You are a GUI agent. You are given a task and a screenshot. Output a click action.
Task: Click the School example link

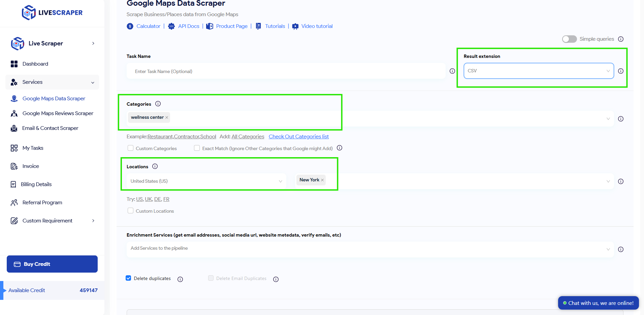(x=208, y=137)
